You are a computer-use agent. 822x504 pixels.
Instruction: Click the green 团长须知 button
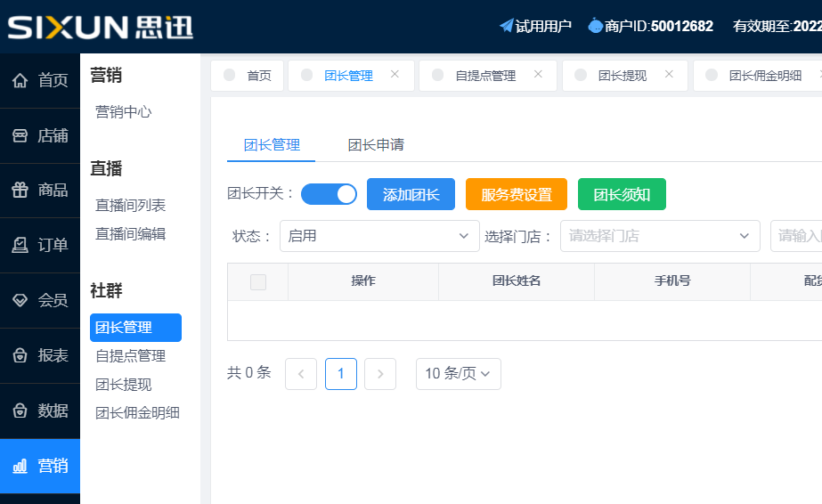[622, 194]
